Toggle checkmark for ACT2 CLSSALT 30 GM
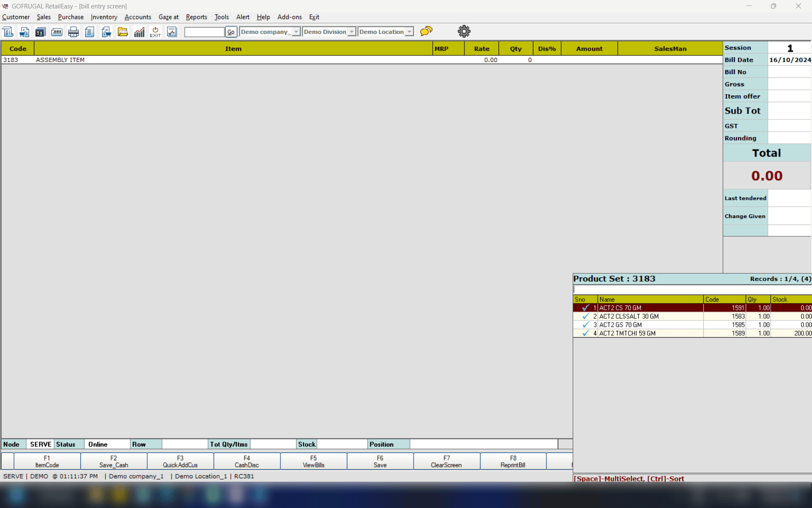The width and height of the screenshot is (812, 508). coord(585,316)
